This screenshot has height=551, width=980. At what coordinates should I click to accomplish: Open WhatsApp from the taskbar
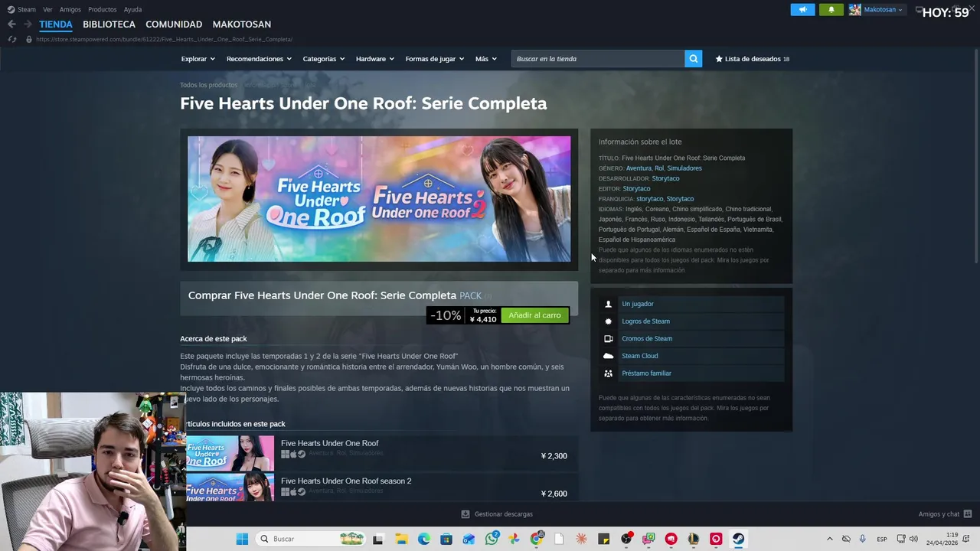coord(492,539)
